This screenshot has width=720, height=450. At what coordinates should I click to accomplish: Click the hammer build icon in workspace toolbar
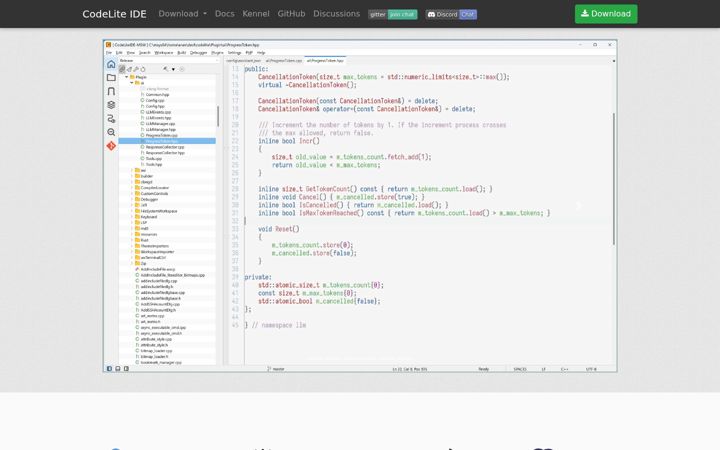pyautogui.click(x=166, y=69)
